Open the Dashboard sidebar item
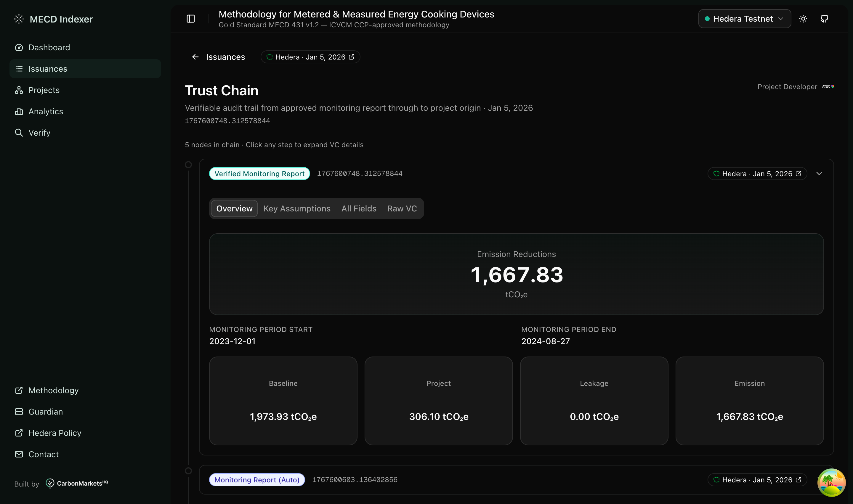The height and width of the screenshot is (504, 853). tap(49, 48)
